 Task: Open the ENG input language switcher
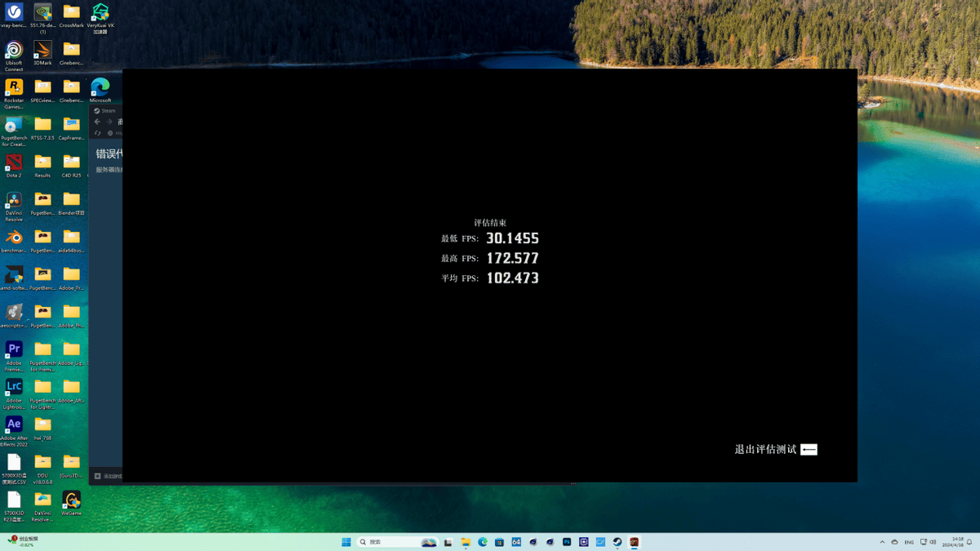tap(908, 542)
